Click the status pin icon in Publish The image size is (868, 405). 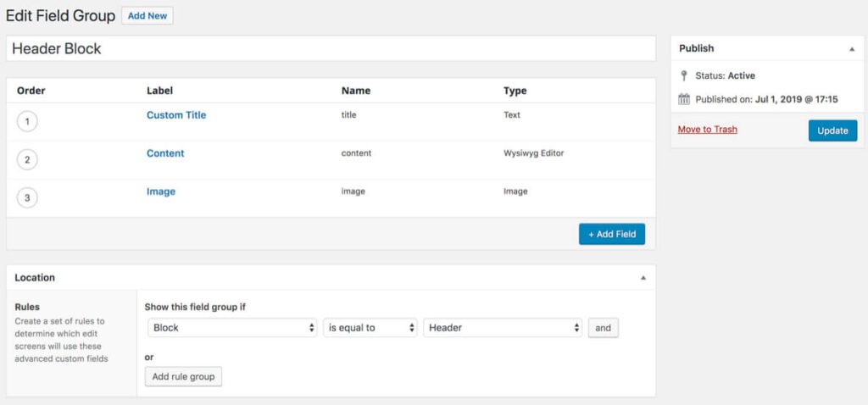684,75
